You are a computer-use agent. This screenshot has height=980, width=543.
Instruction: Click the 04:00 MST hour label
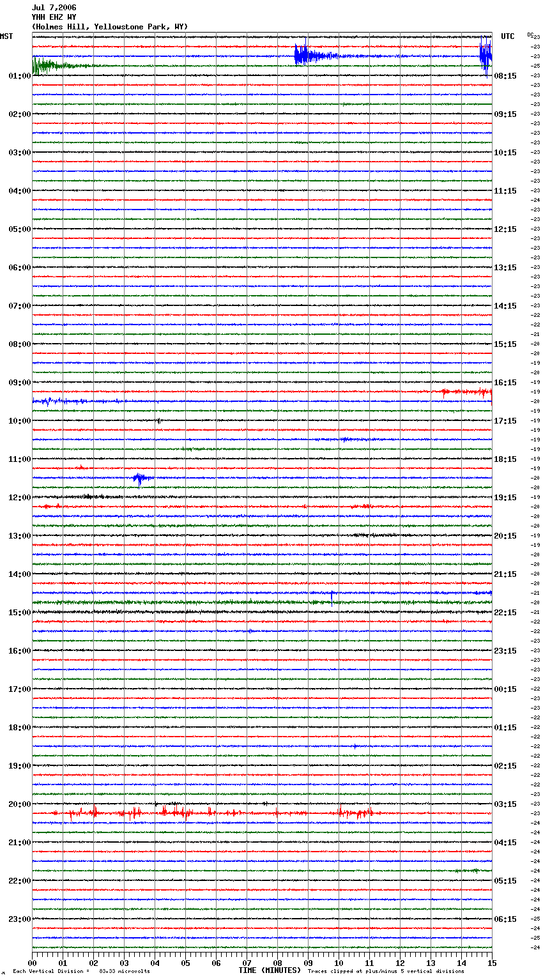tap(20, 191)
